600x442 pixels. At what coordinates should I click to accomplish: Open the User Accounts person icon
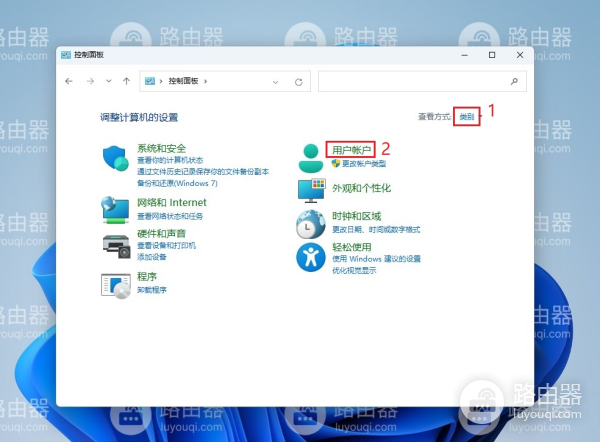point(311,158)
